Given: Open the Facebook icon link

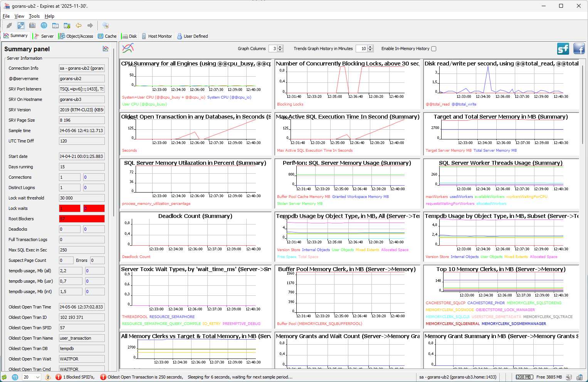Looking at the screenshot, I should pos(579,49).
